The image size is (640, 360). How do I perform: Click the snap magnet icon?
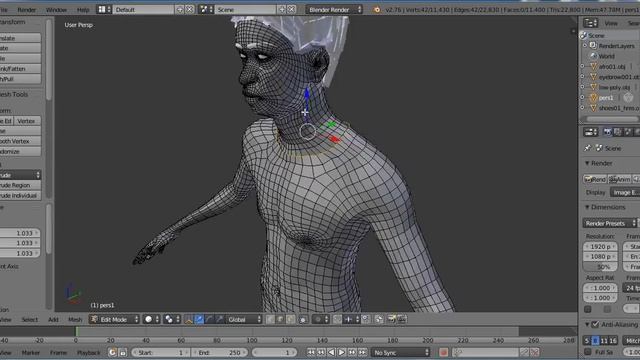click(338, 319)
